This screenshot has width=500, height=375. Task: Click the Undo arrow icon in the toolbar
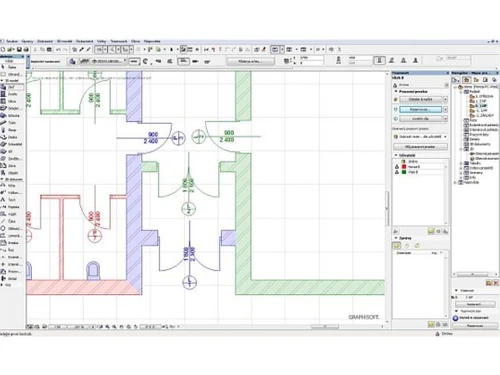click(58, 49)
